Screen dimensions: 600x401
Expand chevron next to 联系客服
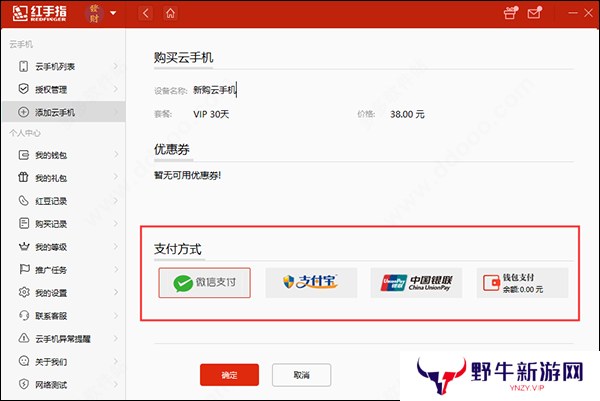point(116,315)
